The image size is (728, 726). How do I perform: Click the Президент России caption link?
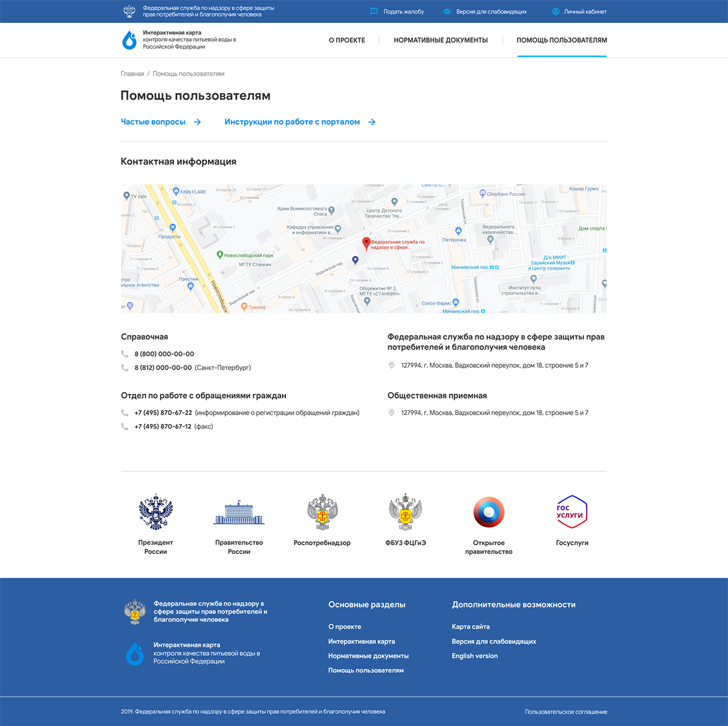point(155,547)
